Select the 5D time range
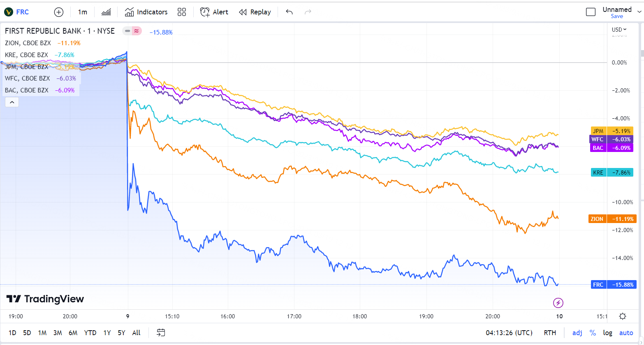 [27, 333]
